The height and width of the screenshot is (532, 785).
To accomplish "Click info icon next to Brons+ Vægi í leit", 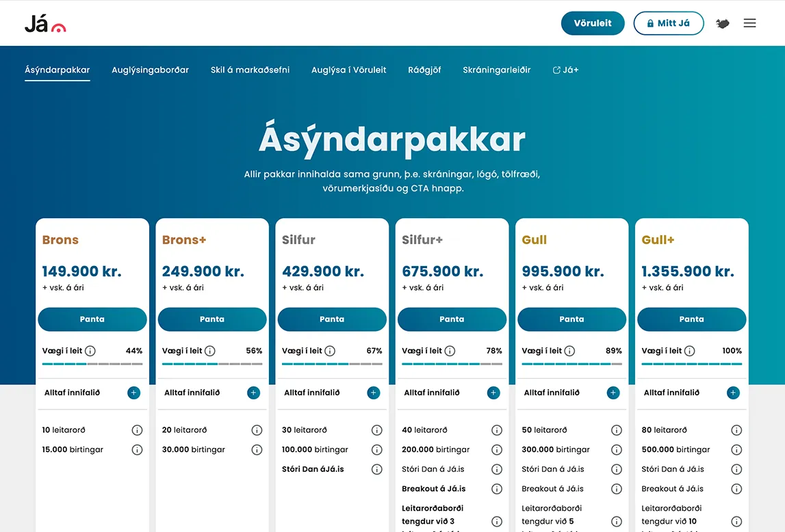I will (x=210, y=351).
